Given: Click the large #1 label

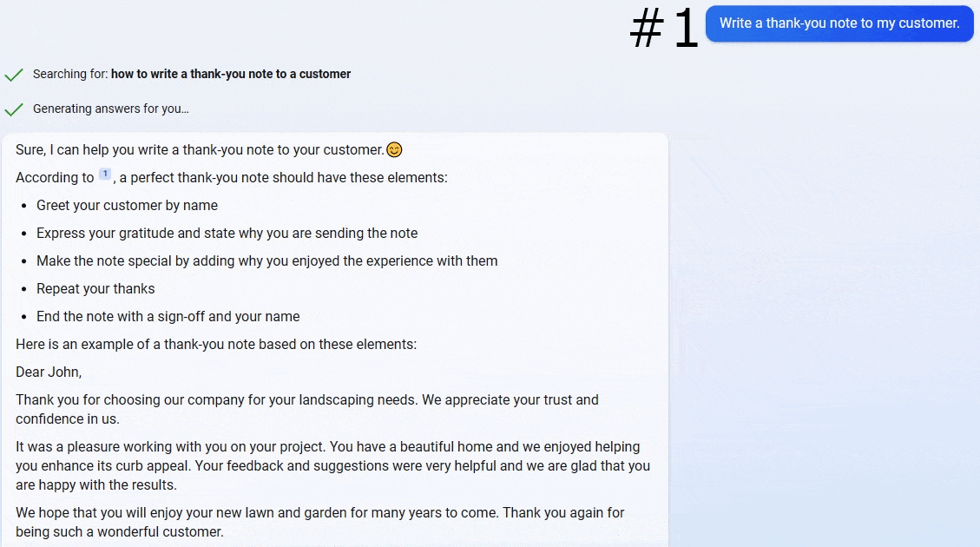Looking at the screenshot, I should pyautogui.click(x=664, y=28).
